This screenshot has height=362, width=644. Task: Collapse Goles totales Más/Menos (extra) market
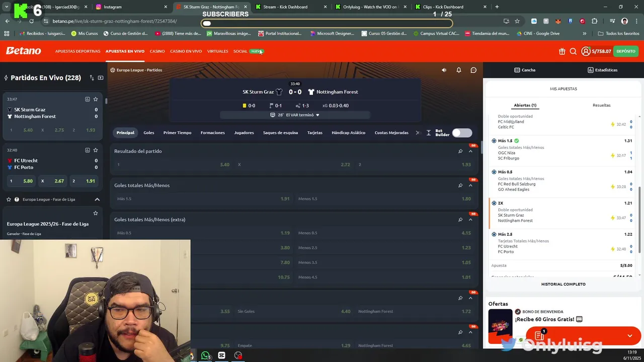point(471,219)
